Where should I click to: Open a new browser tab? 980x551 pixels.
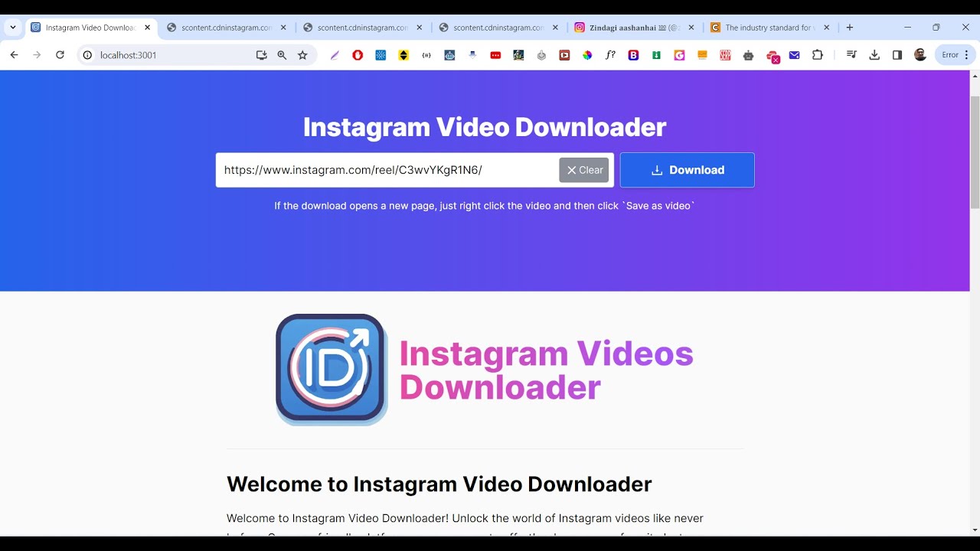[x=849, y=28]
